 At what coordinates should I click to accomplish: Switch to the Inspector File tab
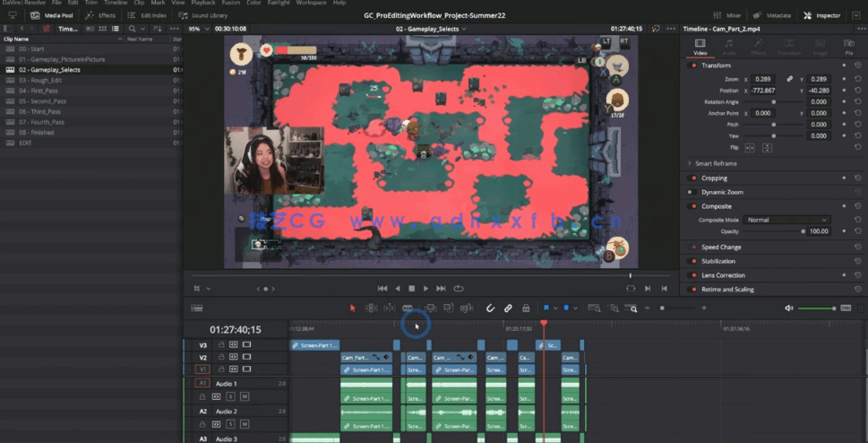coord(848,47)
